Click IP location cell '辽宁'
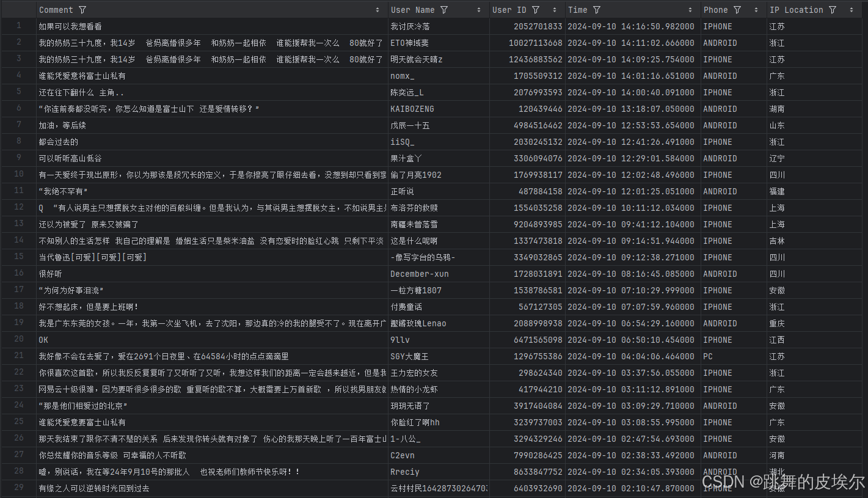 tap(814, 158)
